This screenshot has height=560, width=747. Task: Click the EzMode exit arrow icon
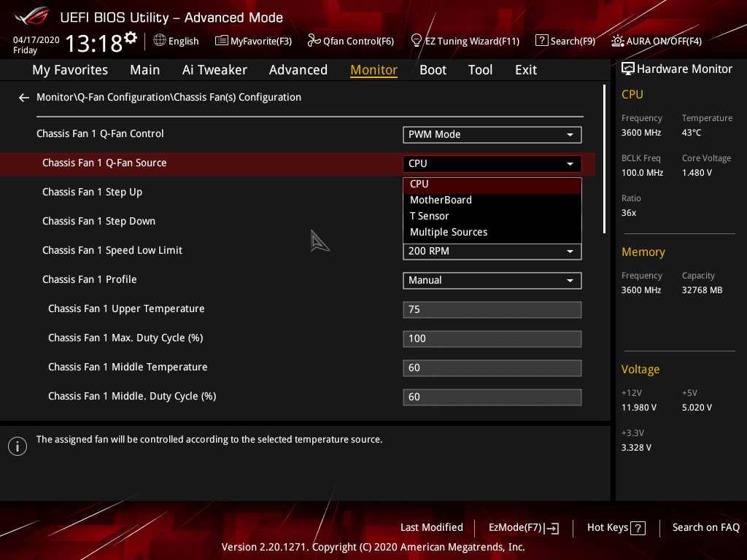(553, 528)
